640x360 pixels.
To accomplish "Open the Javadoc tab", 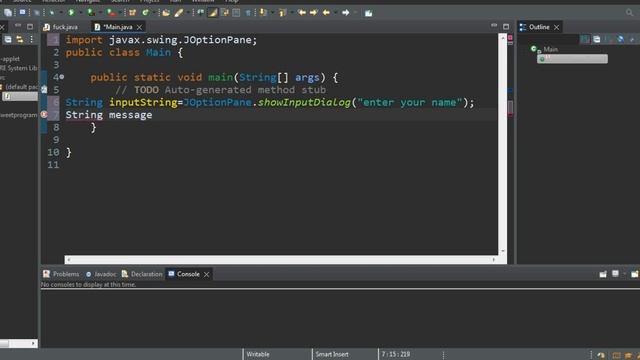I will 101,274.
